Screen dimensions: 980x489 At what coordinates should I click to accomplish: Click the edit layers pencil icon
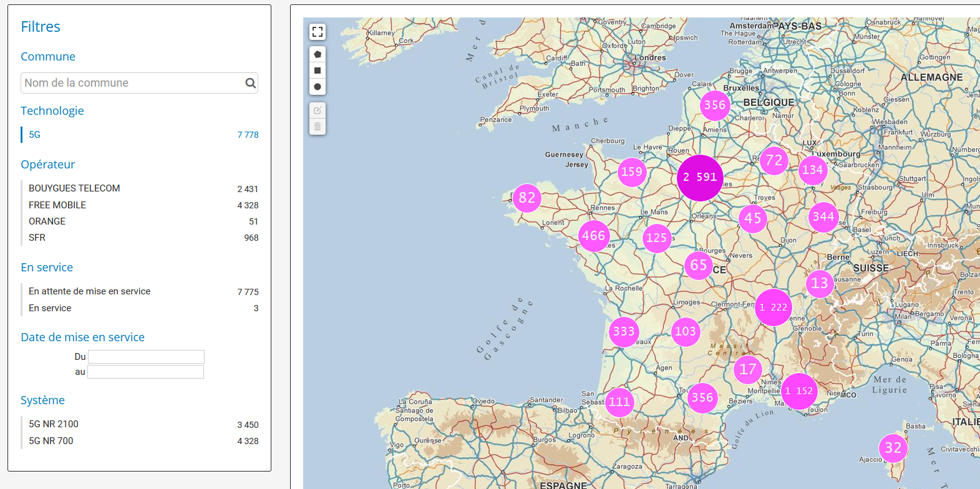click(x=318, y=110)
